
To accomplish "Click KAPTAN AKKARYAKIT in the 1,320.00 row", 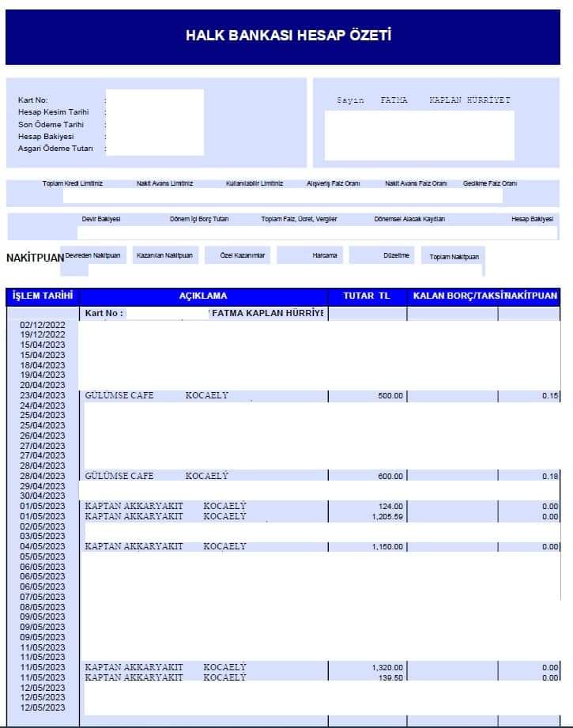I will (134, 667).
